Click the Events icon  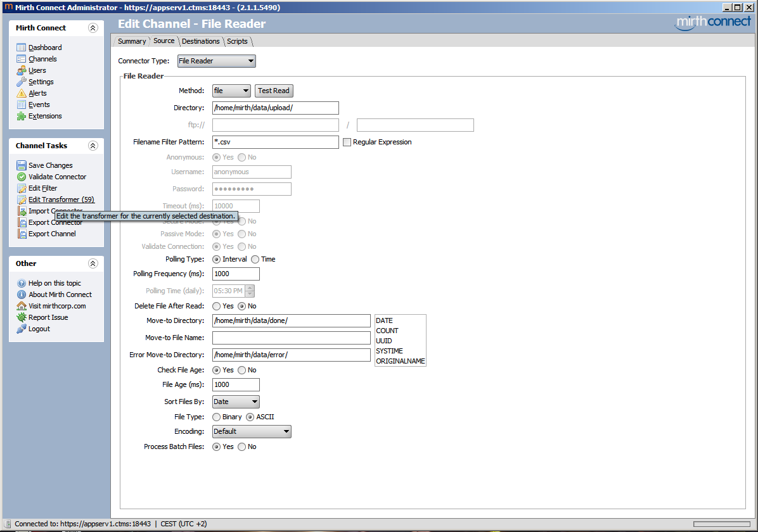[x=22, y=104]
